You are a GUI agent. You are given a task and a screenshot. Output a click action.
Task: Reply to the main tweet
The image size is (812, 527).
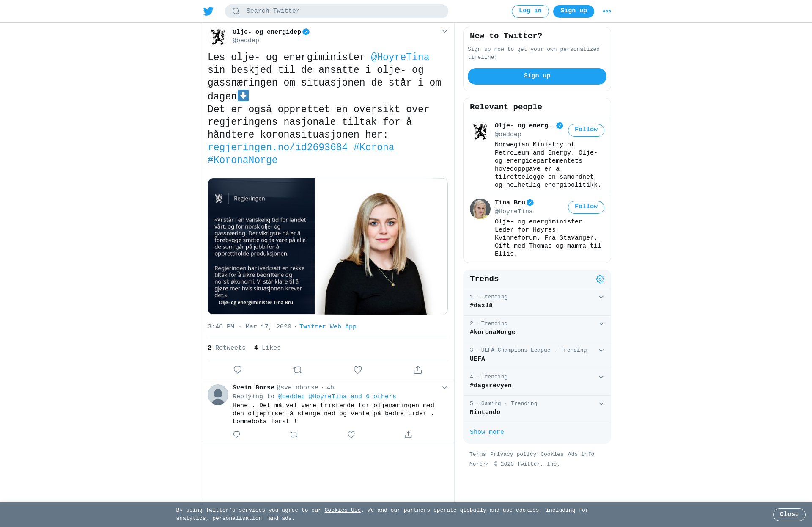tap(238, 370)
